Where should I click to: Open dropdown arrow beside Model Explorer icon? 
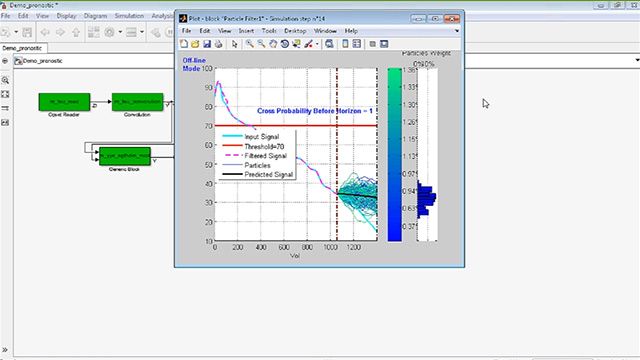[x=142, y=32]
